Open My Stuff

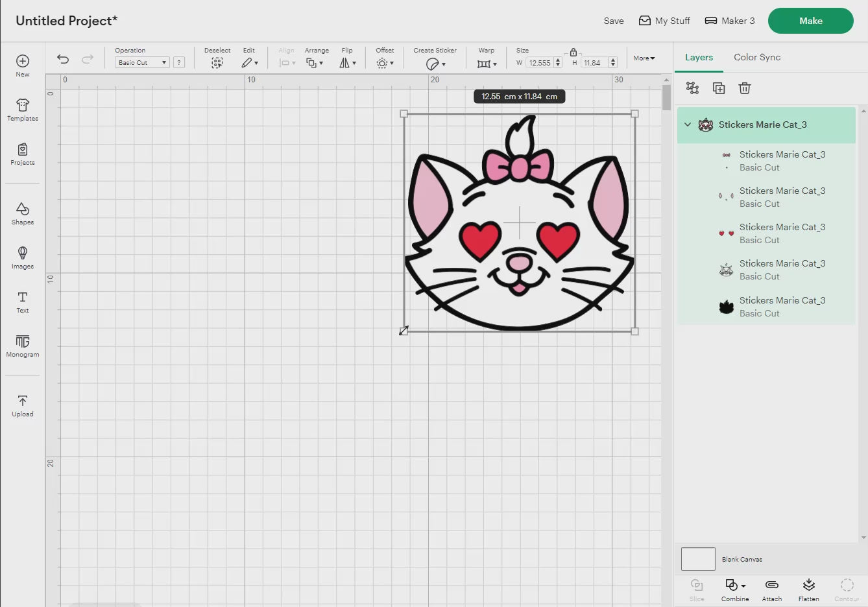[x=664, y=21]
